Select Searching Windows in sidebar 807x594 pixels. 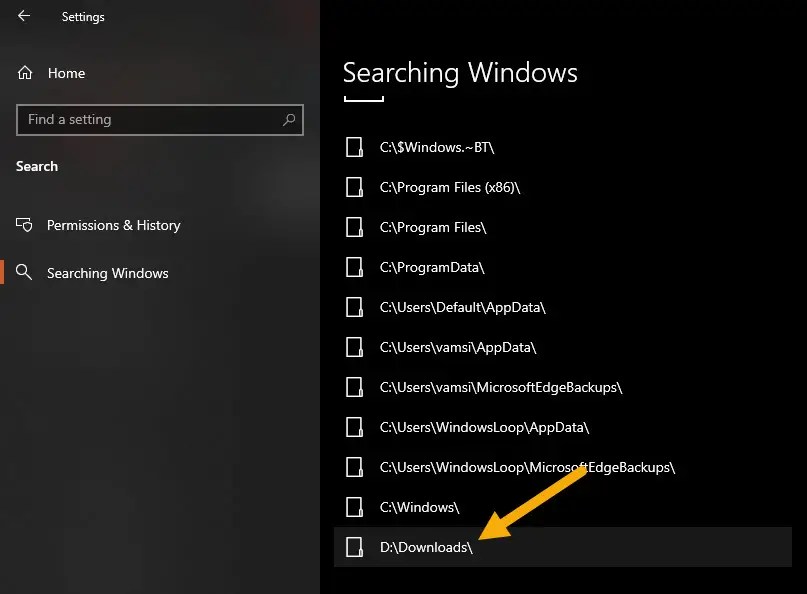pyautogui.click(x=107, y=273)
